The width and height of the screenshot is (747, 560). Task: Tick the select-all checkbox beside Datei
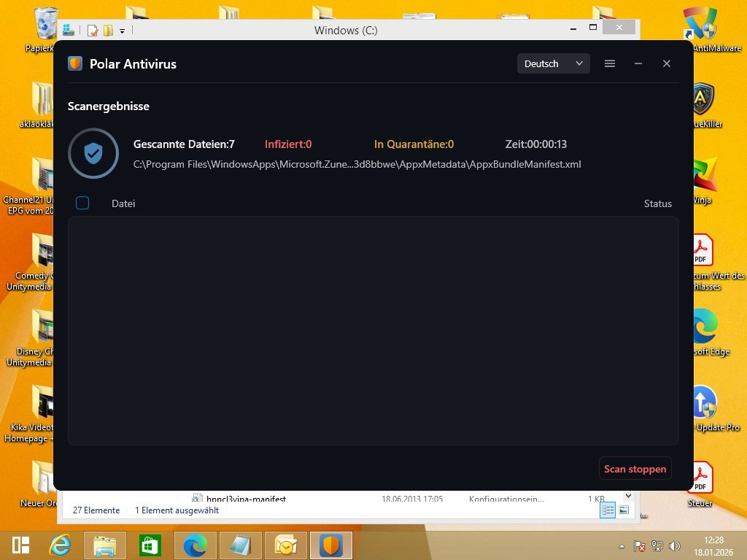(82, 203)
